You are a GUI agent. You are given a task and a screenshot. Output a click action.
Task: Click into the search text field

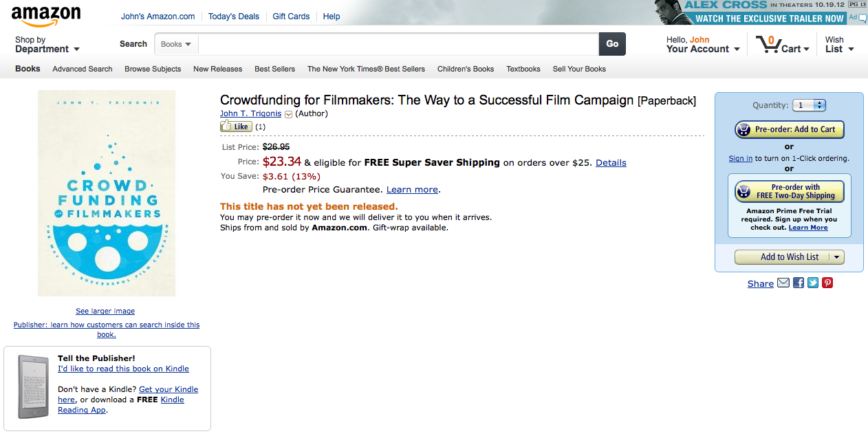(x=399, y=44)
